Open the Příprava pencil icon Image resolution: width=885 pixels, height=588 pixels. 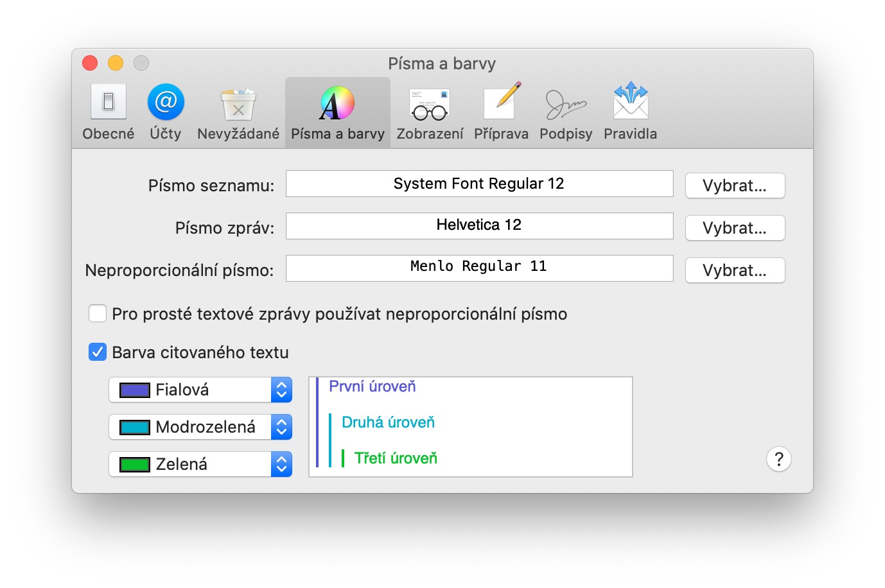click(x=501, y=103)
